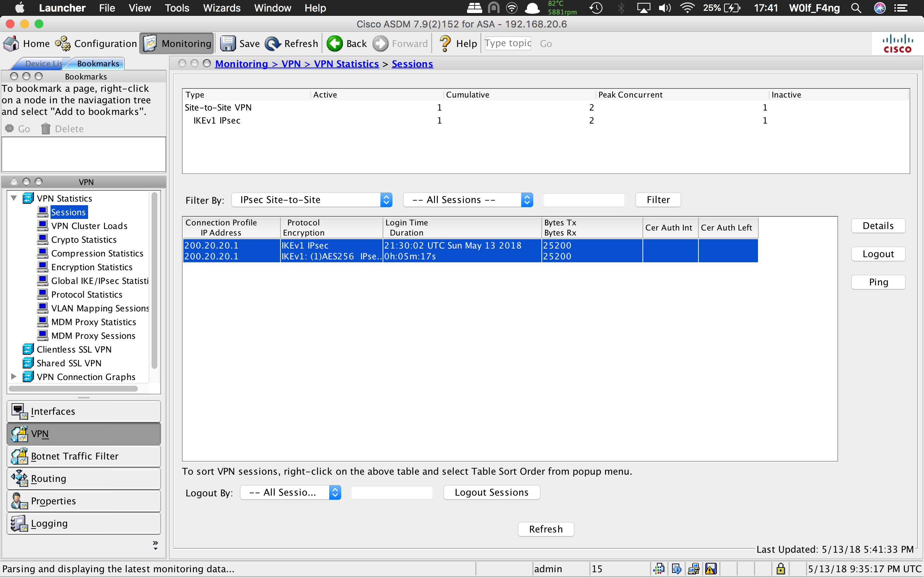924x578 pixels.
Task: Click the Botnet Traffic Filter icon
Action: tap(19, 456)
